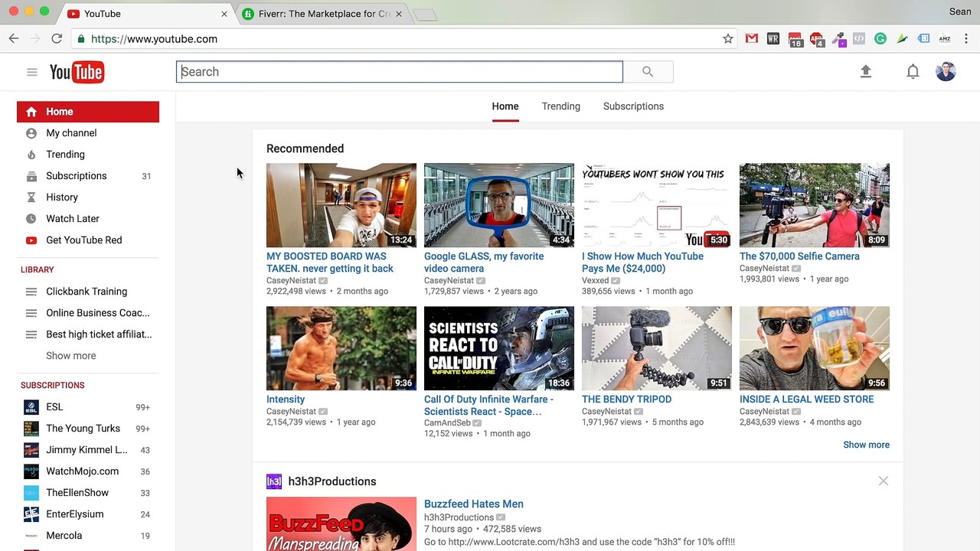Click the Search input field

coord(400,72)
